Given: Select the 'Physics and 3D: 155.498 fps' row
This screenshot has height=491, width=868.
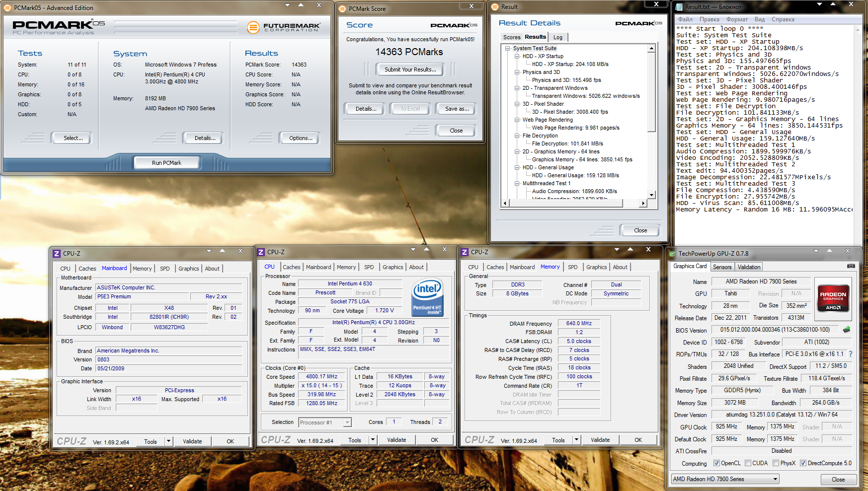Looking at the screenshot, I should coord(566,80).
